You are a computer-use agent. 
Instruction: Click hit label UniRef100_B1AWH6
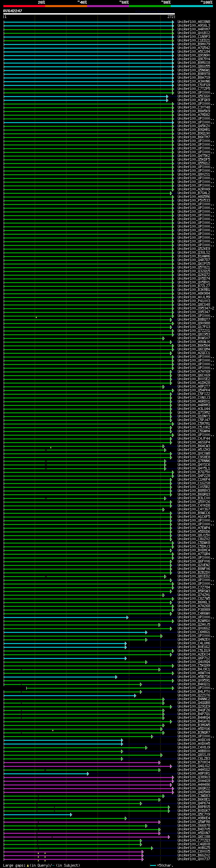tap(194, 256)
